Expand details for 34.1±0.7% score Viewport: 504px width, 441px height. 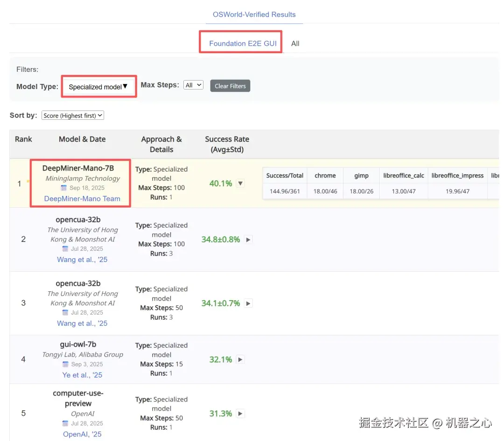[248, 303]
